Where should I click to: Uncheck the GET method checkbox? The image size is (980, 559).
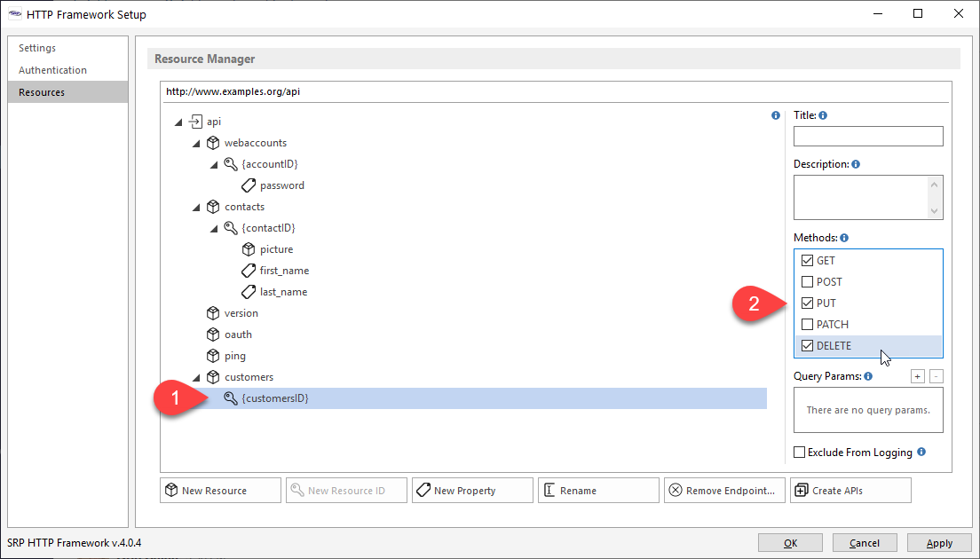click(x=807, y=261)
